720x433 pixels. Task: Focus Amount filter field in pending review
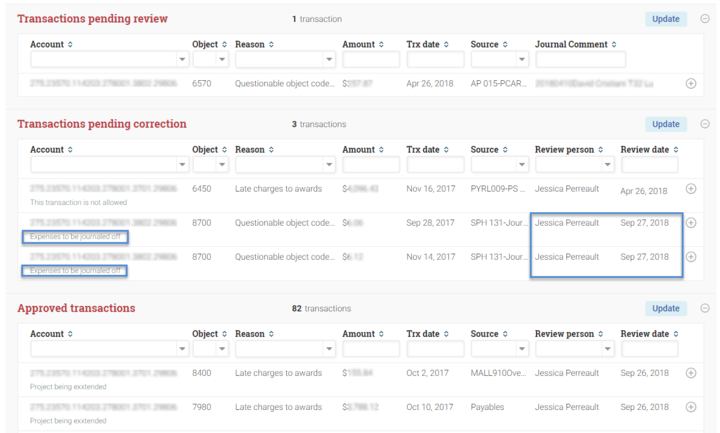point(371,59)
